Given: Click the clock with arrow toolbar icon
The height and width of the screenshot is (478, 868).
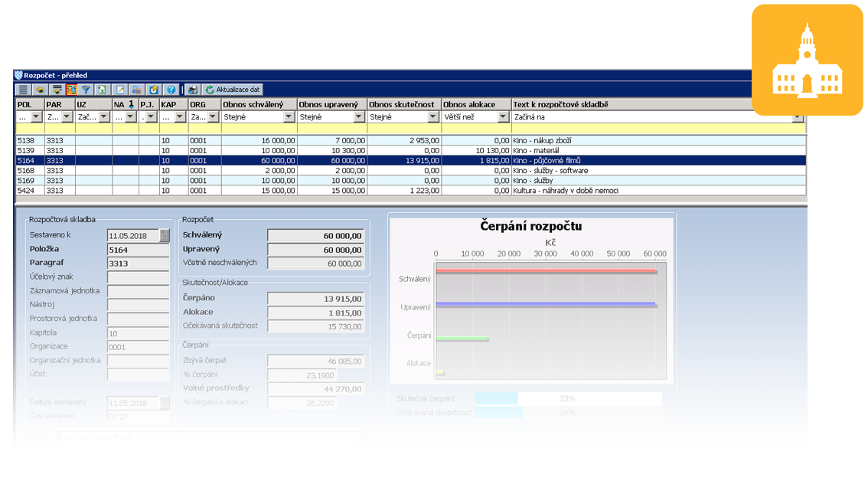Looking at the screenshot, I should pos(154,90).
